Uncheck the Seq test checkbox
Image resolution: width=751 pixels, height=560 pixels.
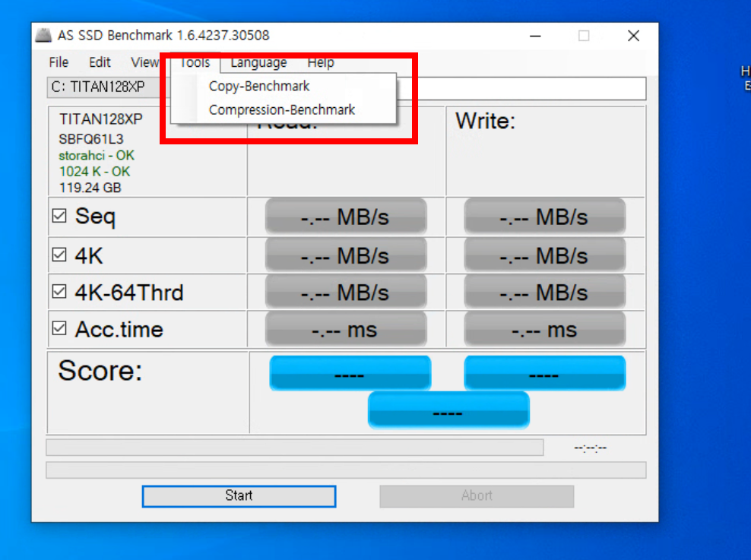click(59, 216)
